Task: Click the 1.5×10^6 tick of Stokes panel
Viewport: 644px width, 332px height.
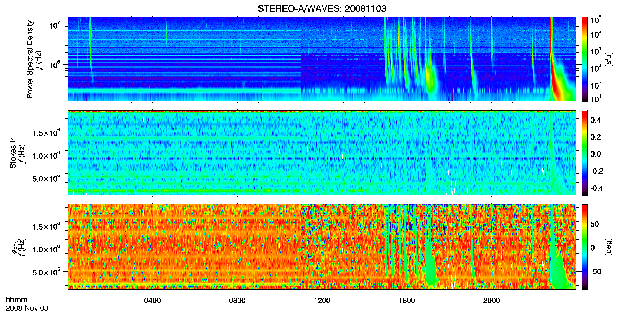Action: pos(46,132)
